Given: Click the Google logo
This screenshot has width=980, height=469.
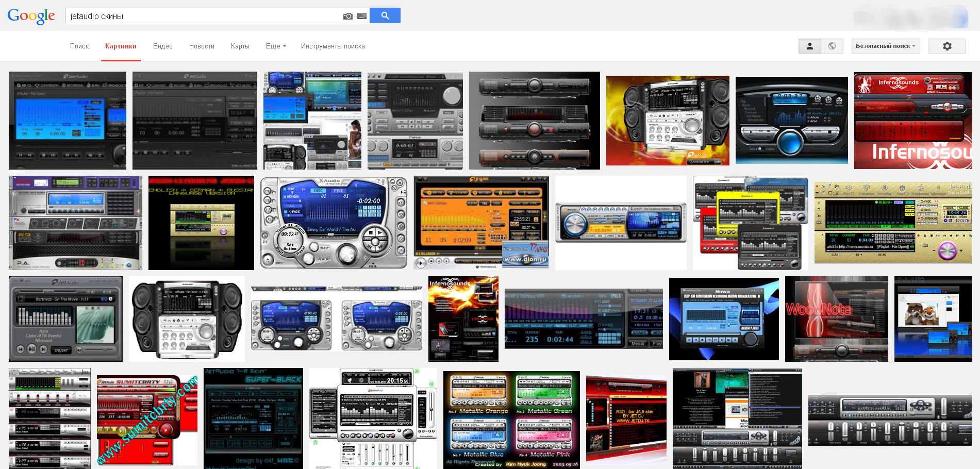Looking at the screenshot, I should tap(31, 16).
